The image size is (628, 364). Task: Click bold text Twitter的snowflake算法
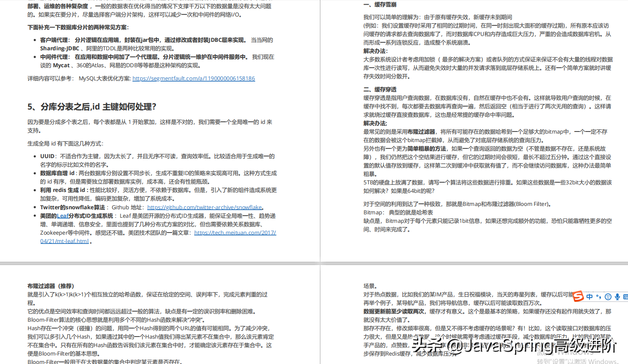click(72, 207)
